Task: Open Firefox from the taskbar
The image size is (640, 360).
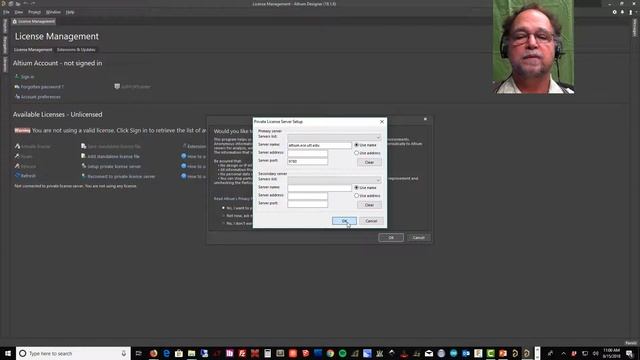Action: click(153, 353)
